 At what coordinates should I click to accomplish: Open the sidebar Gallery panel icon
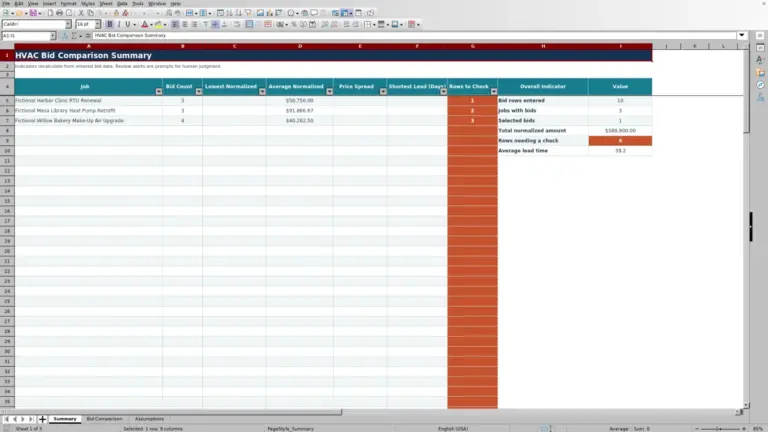point(760,72)
